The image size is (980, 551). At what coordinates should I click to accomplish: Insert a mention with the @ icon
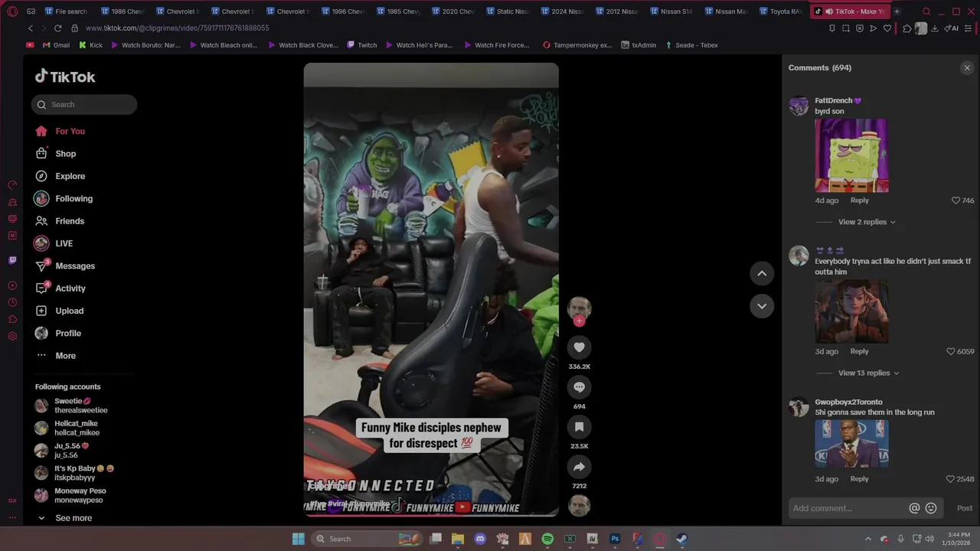914,508
